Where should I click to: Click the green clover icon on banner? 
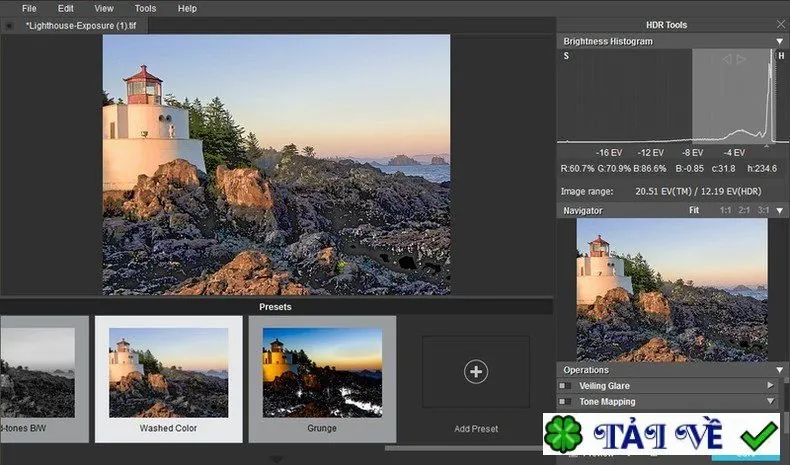[x=564, y=434]
